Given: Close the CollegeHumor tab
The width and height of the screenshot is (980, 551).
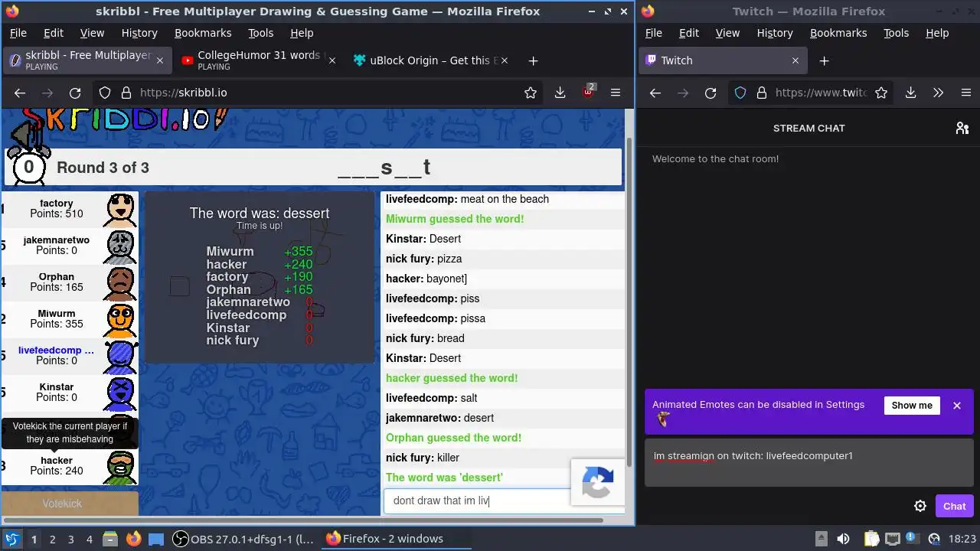Looking at the screenshot, I should point(332,60).
